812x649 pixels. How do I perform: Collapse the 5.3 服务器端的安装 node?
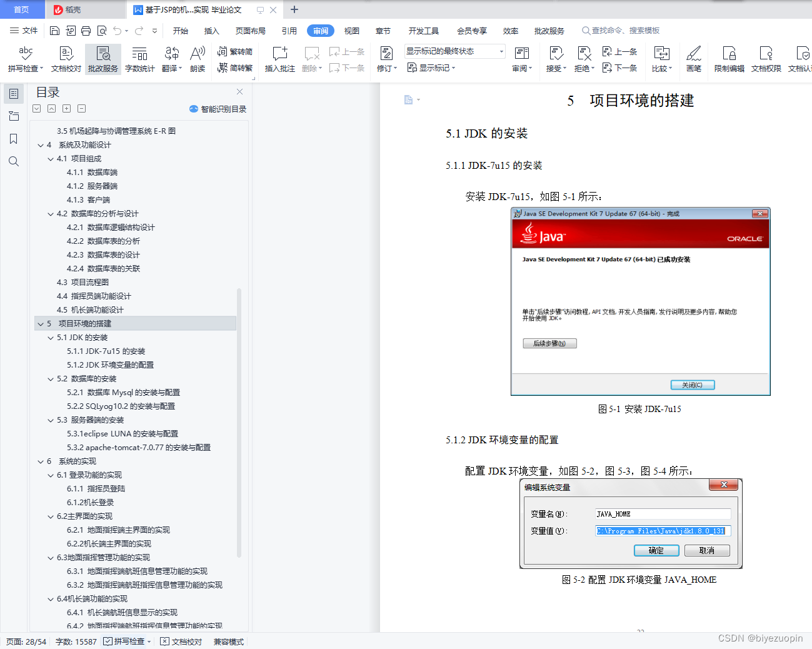click(51, 420)
